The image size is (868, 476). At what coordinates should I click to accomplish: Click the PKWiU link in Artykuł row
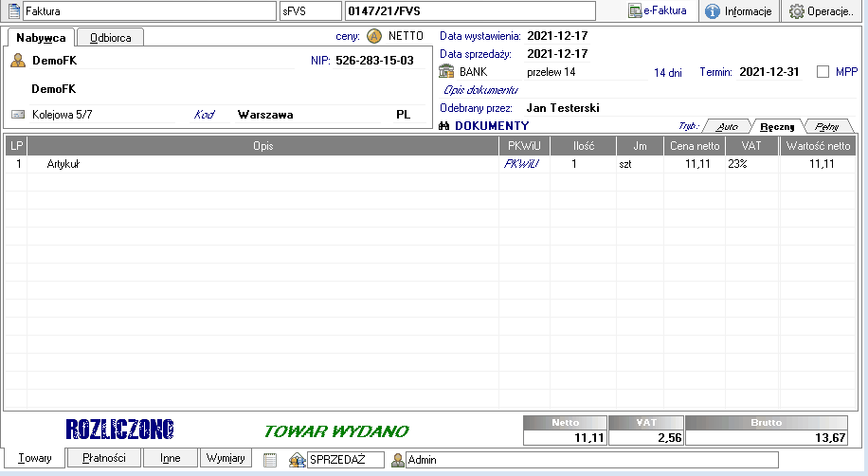[x=522, y=164]
